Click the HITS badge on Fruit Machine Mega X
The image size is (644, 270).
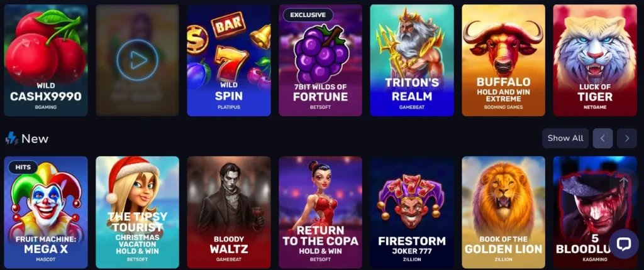pos(23,167)
